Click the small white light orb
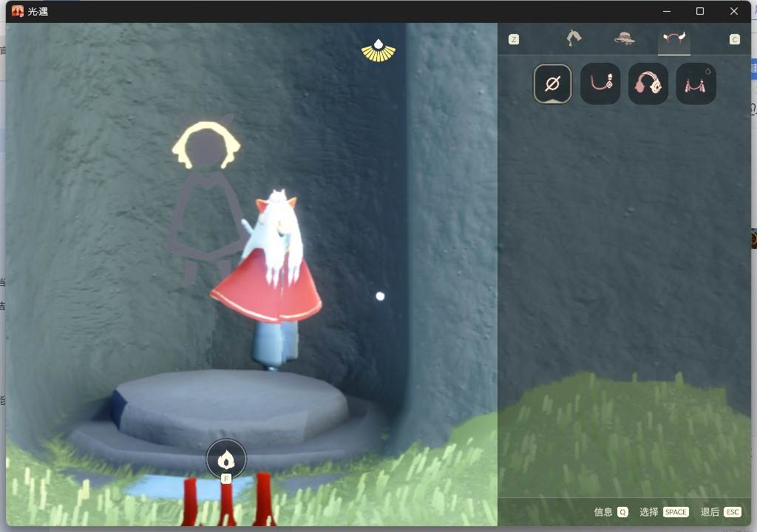The height and width of the screenshot is (532, 757). [x=380, y=296]
